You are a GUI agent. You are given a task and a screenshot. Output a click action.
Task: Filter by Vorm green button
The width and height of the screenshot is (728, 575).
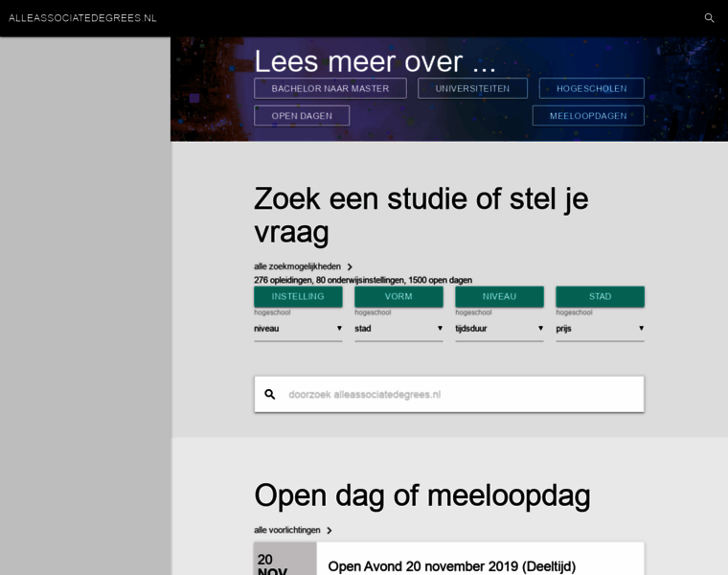point(398,297)
